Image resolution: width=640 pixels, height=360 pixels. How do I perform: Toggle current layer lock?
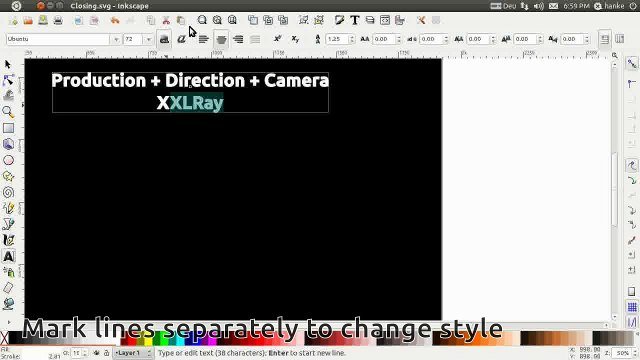click(x=106, y=353)
